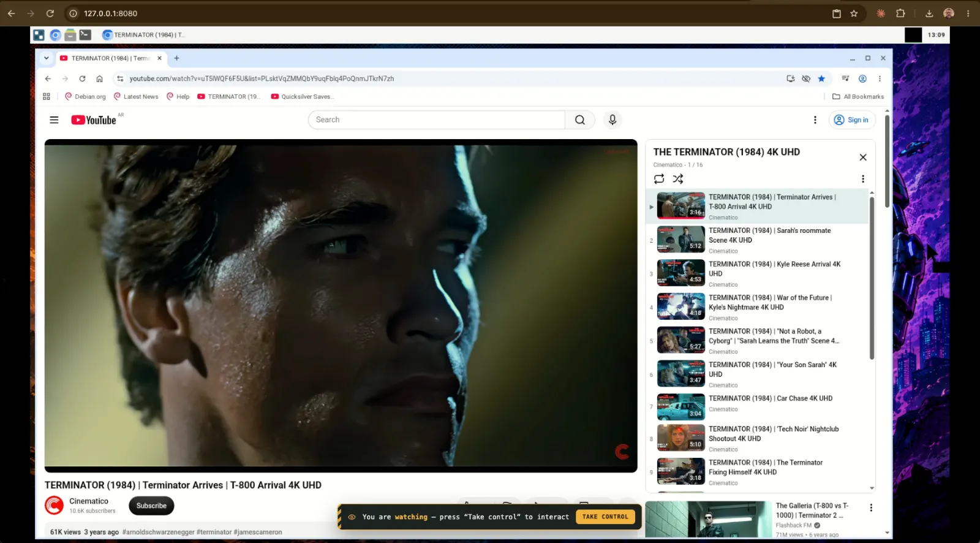980x543 pixels.
Task: Open the Debian.org bookmark
Action: tap(85, 97)
